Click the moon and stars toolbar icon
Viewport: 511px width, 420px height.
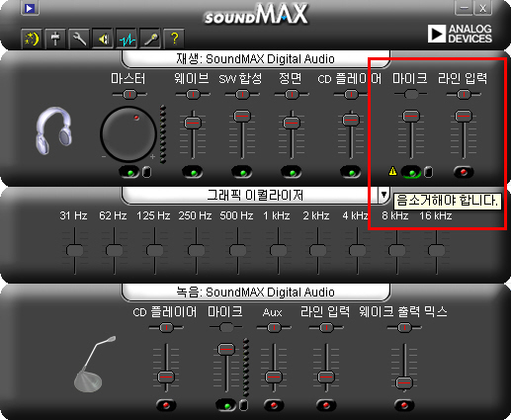coord(32,39)
